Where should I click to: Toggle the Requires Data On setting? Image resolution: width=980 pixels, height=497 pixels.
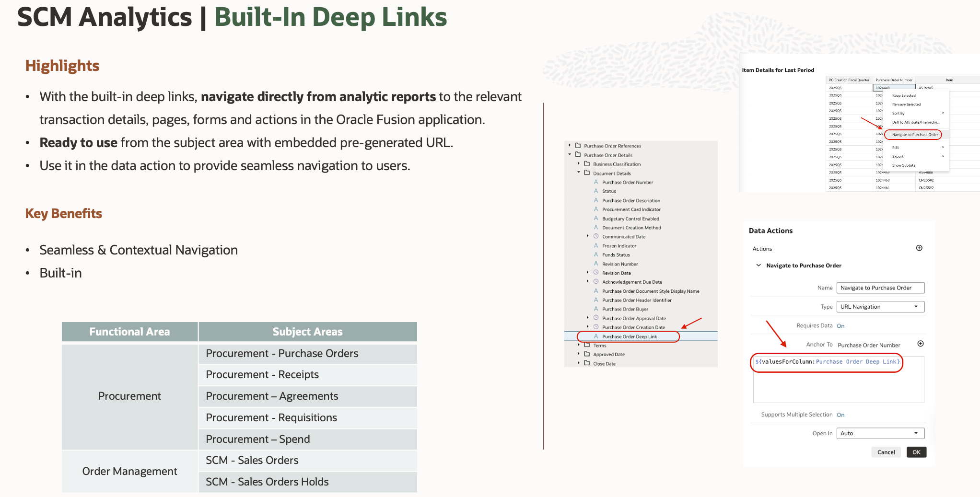(840, 326)
